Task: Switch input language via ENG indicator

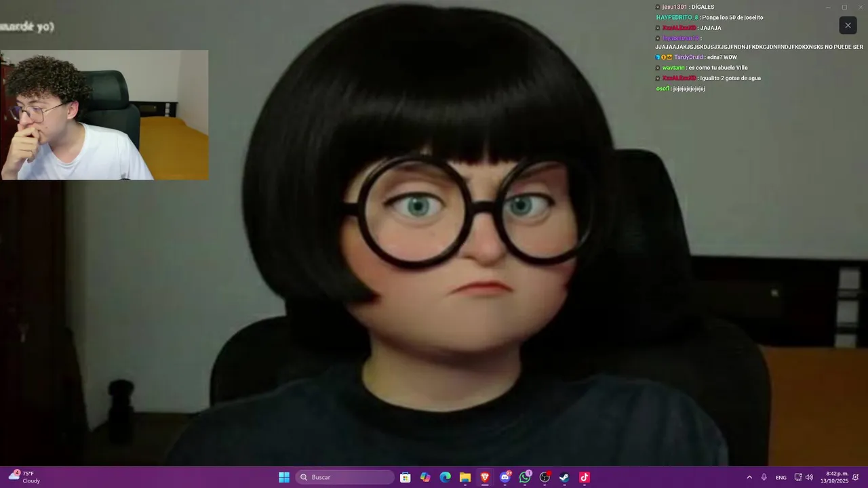Action: tap(781, 477)
